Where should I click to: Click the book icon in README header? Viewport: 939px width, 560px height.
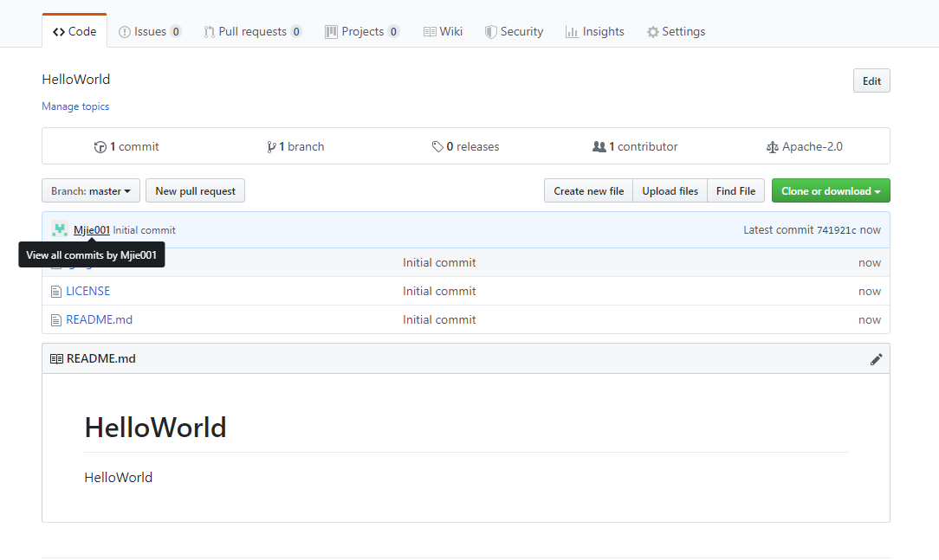pyautogui.click(x=56, y=359)
